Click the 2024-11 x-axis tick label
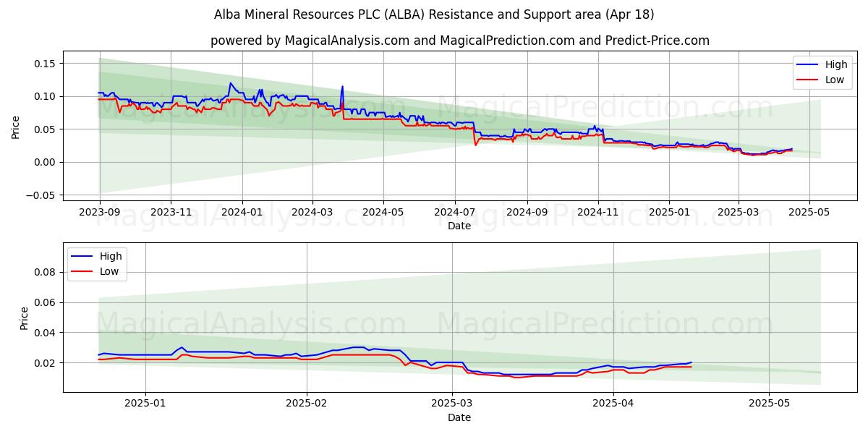The image size is (868, 434). (597, 213)
